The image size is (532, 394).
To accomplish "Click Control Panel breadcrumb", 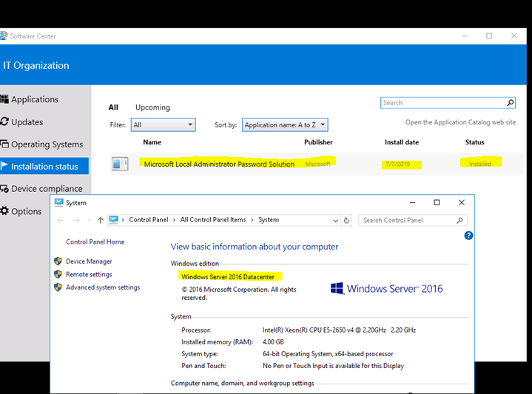I will 149,220.
